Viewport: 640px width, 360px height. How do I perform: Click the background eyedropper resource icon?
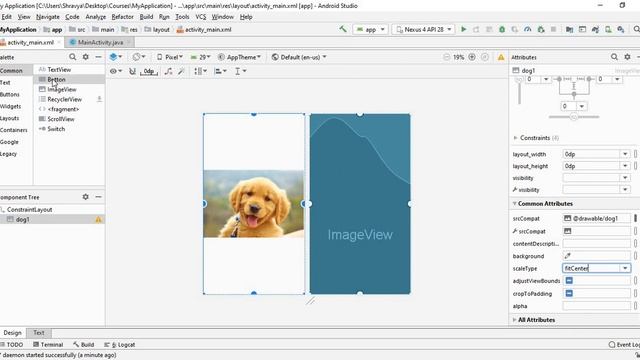(567, 256)
